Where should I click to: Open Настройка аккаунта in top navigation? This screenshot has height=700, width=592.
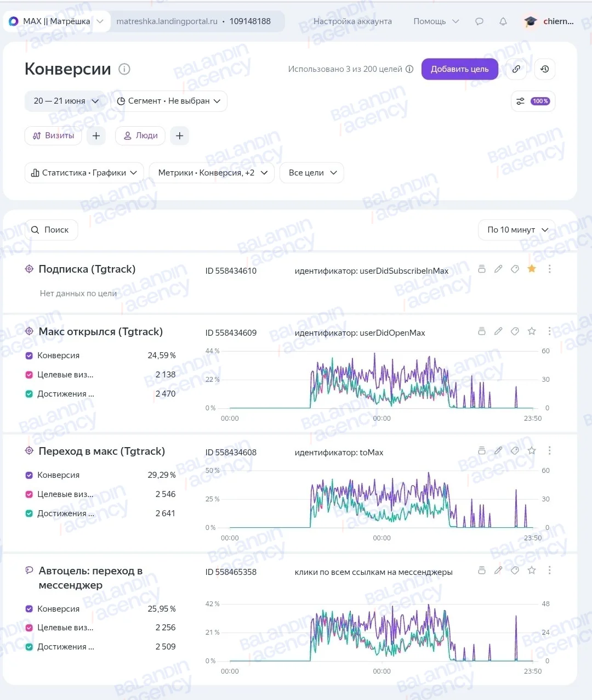pyautogui.click(x=352, y=21)
